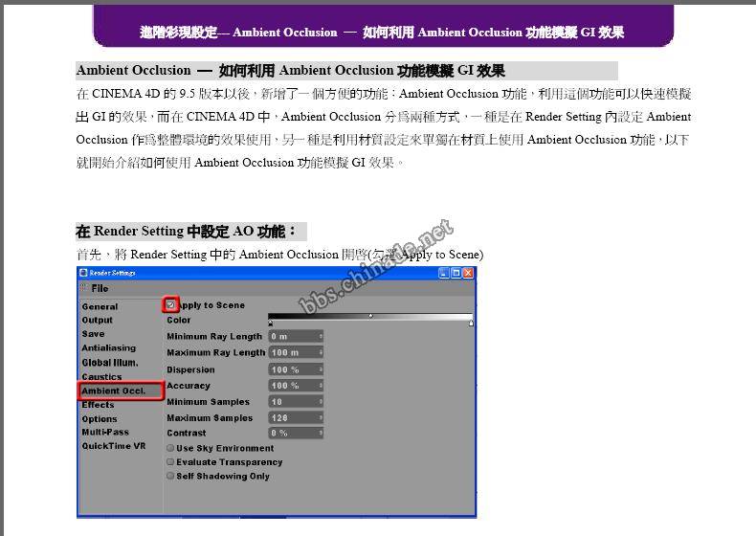Maximize the Render Settings window

456,273
